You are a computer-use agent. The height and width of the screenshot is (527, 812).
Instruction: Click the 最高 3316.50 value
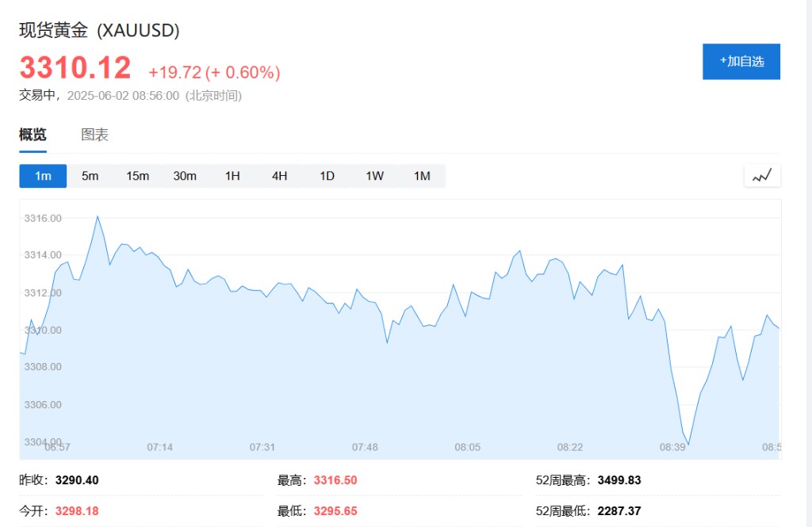[335, 480]
